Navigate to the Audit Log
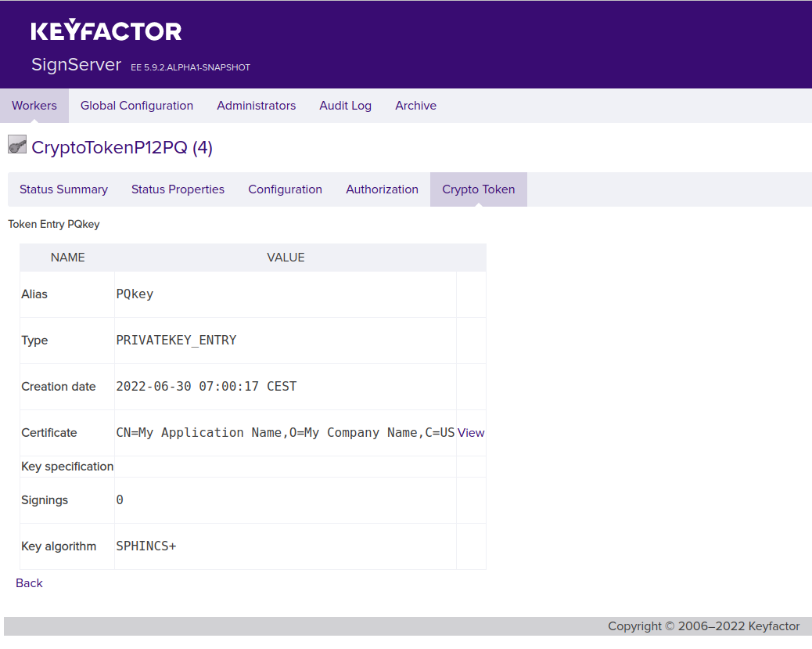 click(x=345, y=106)
